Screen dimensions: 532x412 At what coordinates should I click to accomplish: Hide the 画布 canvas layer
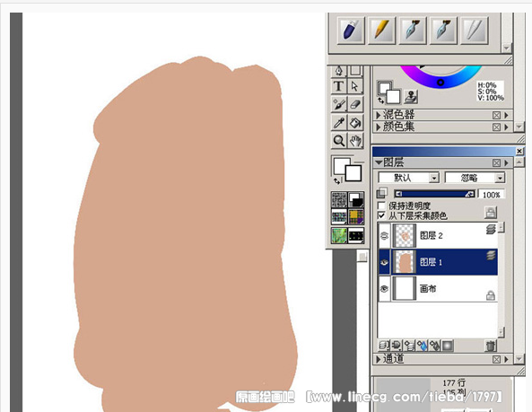pos(384,288)
